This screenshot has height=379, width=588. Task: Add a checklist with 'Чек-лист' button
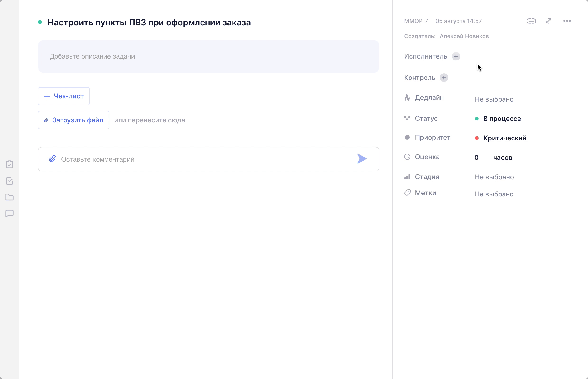click(x=64, y=96)
